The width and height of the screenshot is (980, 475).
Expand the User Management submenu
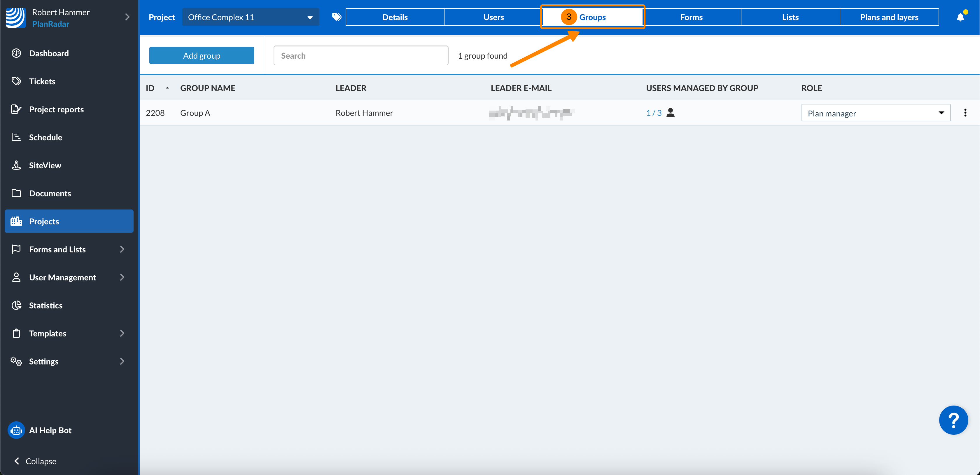click(x=122, y=277)
